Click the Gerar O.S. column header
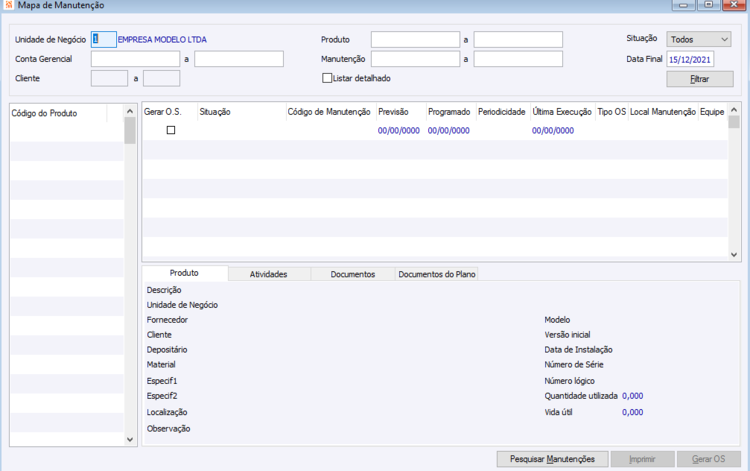 [x=170, y=112]
